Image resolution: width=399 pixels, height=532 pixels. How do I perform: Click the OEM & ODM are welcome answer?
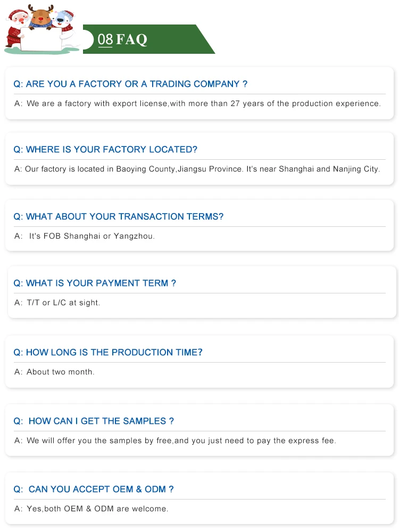[92, 509]
